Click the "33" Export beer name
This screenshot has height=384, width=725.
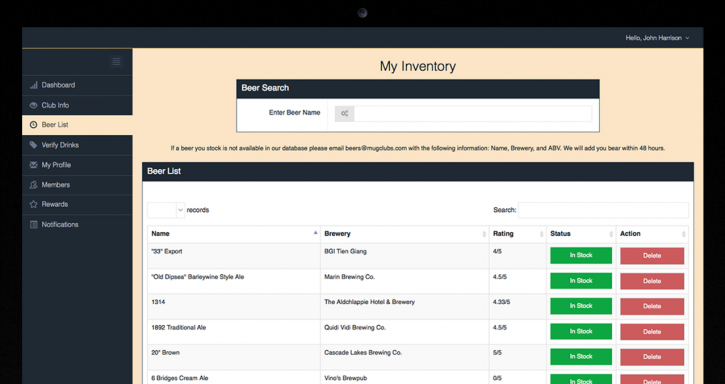[x=167, y=252]
